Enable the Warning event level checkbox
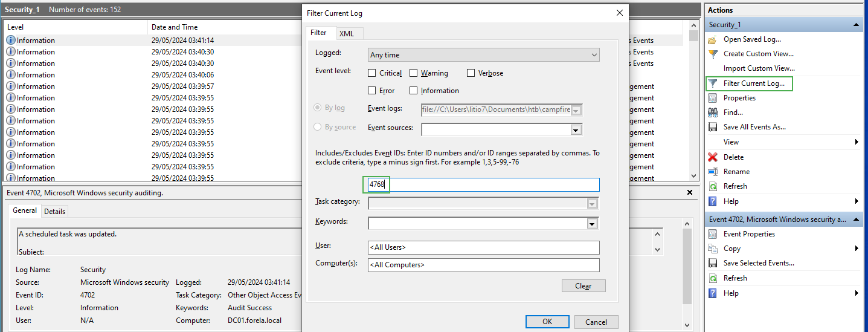The width and height of the screenshot is (868, 332). click(414, 73)
